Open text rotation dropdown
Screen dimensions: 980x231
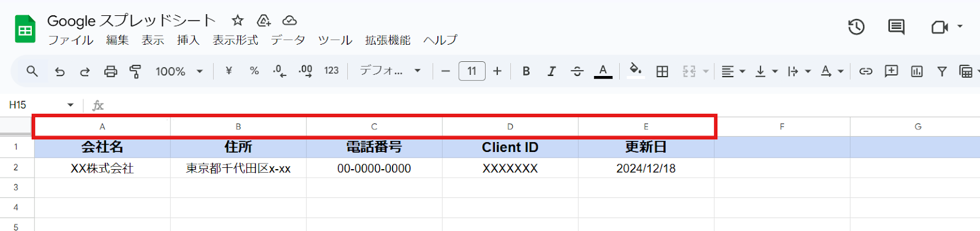(x=832, y=72)
